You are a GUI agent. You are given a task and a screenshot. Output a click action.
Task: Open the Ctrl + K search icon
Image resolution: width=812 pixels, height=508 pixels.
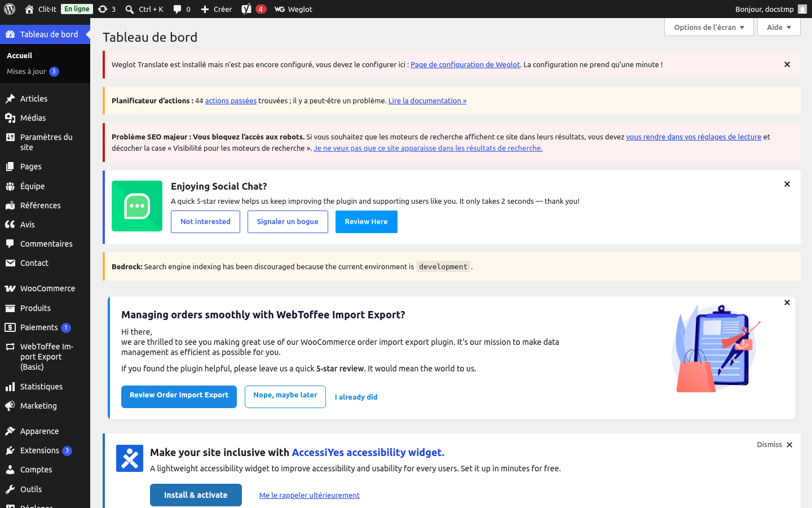coord(130,9)
